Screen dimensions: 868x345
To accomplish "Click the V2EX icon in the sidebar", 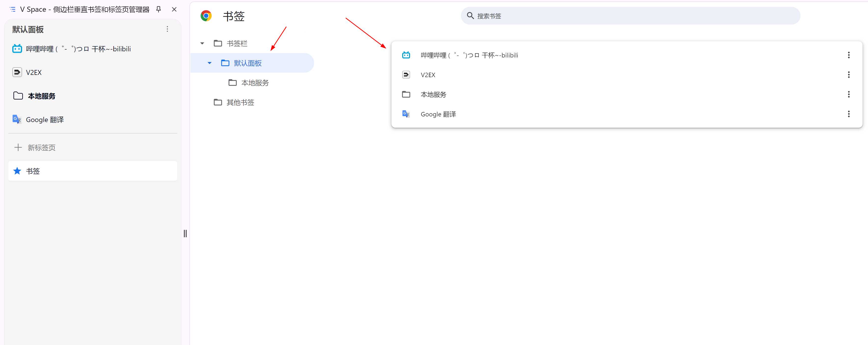I will coord(17,72).
